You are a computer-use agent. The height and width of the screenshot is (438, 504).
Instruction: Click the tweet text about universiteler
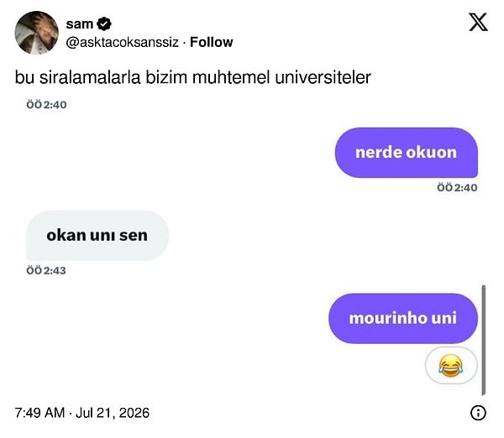click(x=193, y=77)
